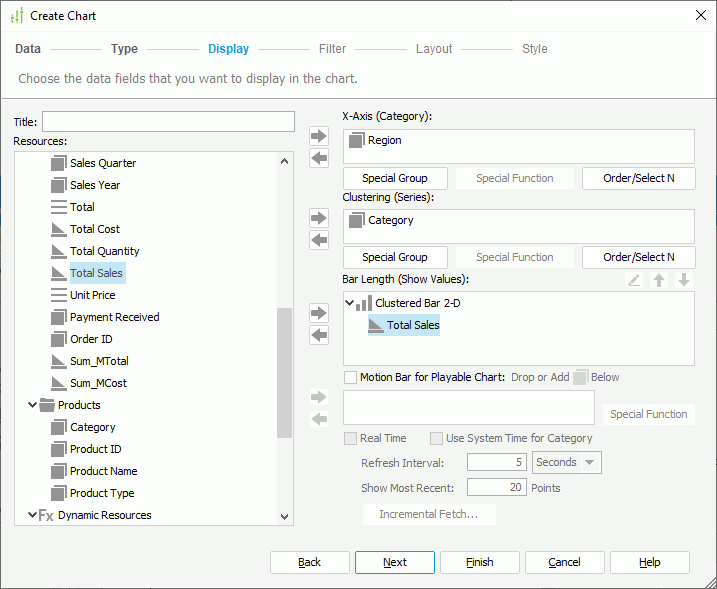Click the move up arrow above Bar Length box
Screen dimensions: 717x589
659,280
